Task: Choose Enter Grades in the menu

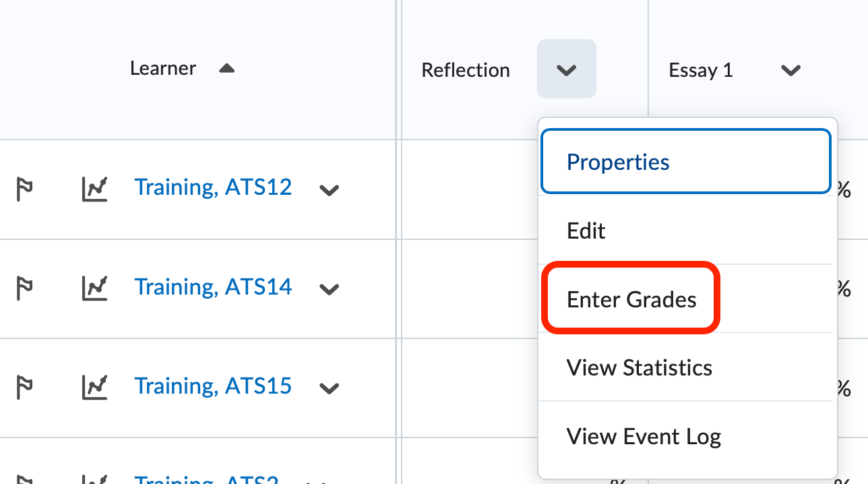Action: [631, 299]
